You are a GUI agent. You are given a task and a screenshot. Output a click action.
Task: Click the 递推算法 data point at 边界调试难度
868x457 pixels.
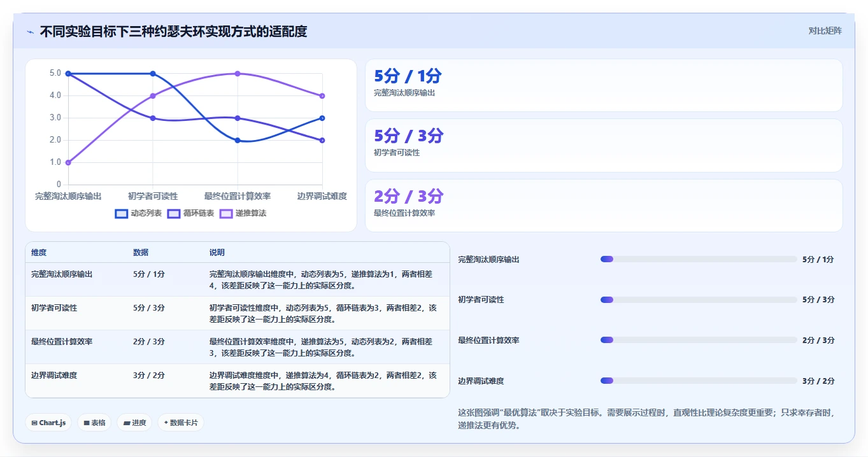pyautogui.click(x=322, y=95)
